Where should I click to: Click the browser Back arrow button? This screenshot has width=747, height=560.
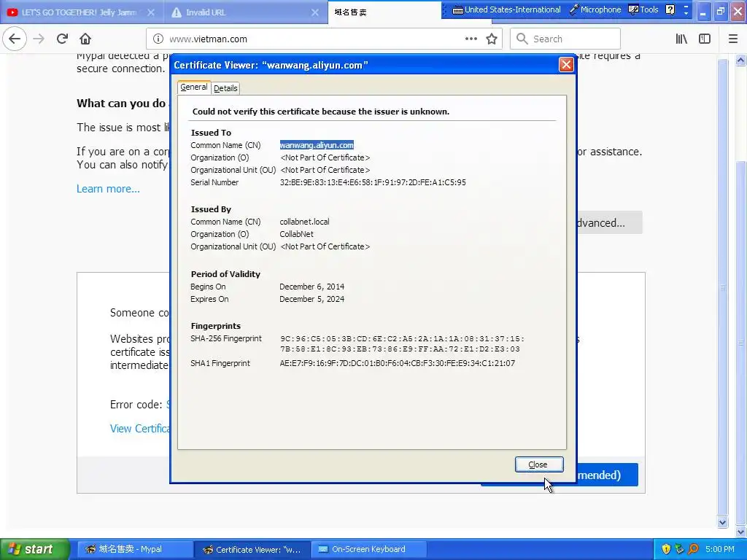(x=15, y=39)
